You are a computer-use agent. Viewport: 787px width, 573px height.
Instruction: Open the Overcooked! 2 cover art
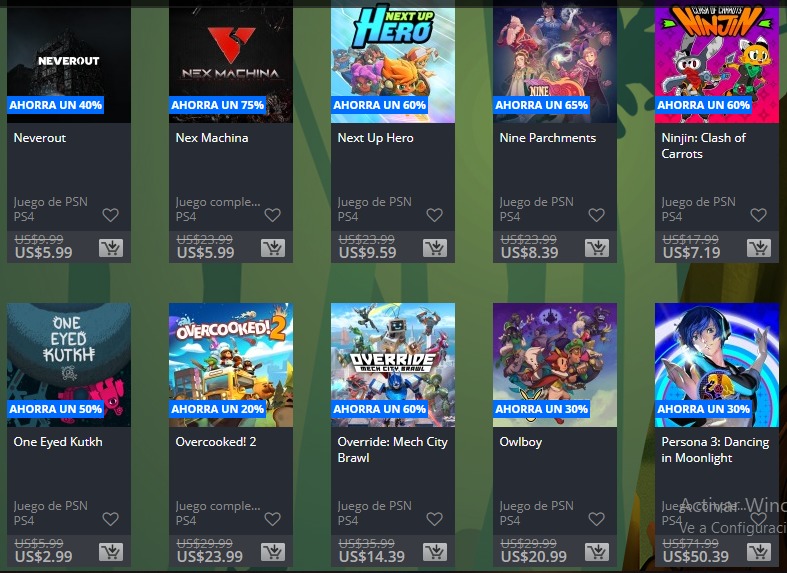(231, 365)
